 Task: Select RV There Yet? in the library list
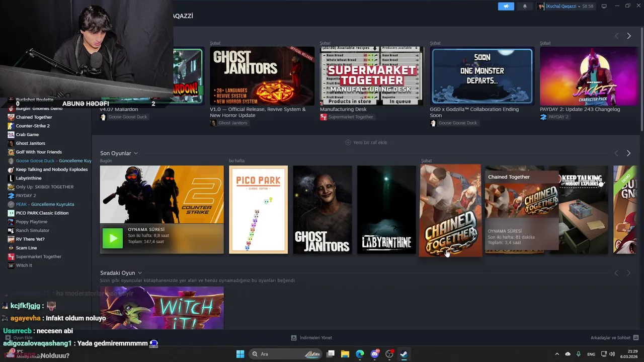pyautogui.click(x=30, y=239)
